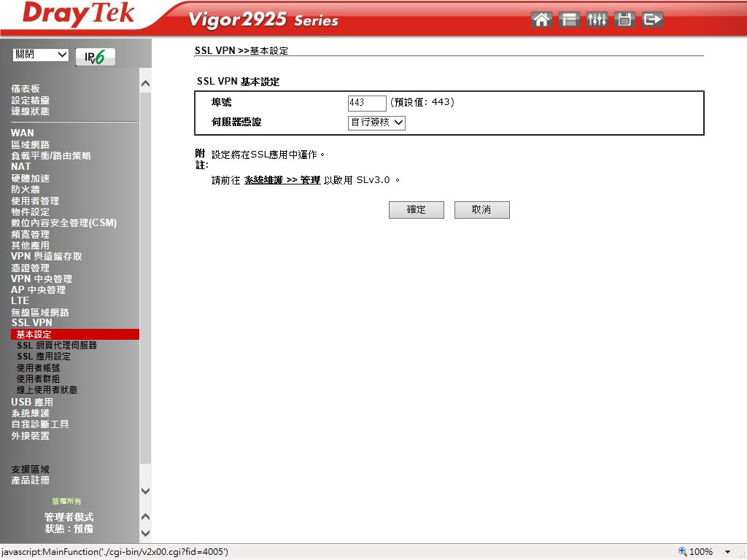Open the LTE menu
The width and height of the screenshot is (747, 560).
(x=20, y=300)
